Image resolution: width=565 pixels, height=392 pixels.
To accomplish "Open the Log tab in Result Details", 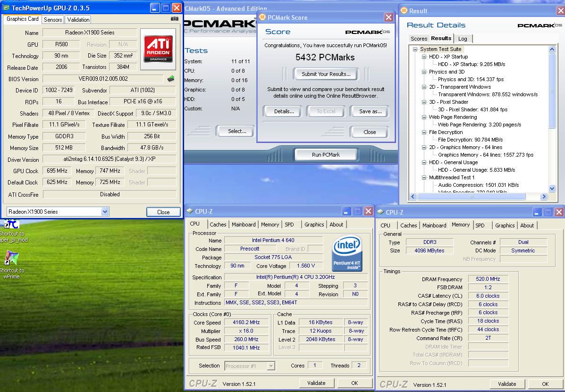I will point(463,39).
